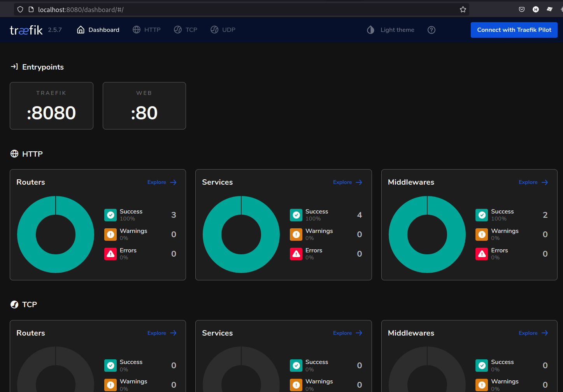Click the Traefik logo in the navbar
Screen dimensions: 563x392
coord(26,30)
